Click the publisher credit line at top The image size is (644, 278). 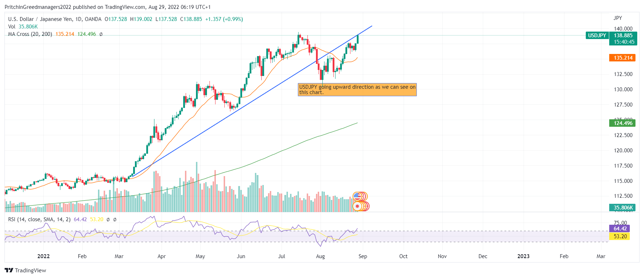pyautogui.click(x=108, y=7)
